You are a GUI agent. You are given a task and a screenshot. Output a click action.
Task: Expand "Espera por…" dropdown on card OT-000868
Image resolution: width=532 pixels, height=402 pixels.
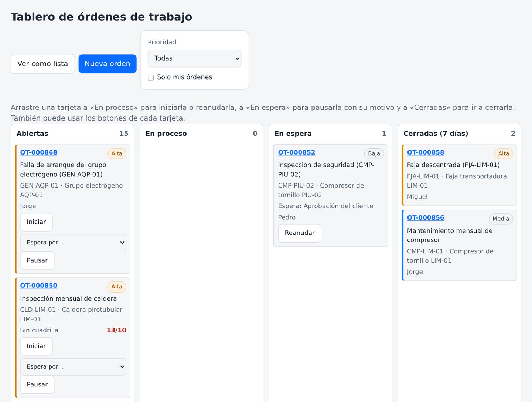tap(73, 243)
